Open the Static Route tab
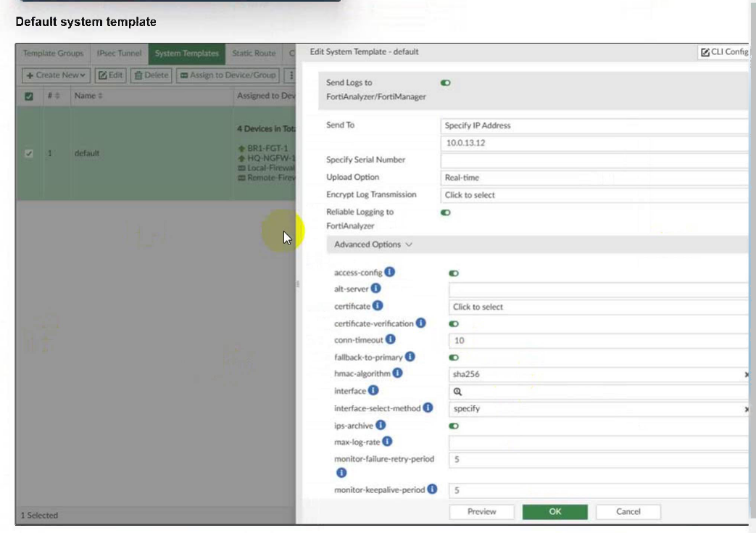Viewport: 756px width, 533px height. [x=254, y=54]
